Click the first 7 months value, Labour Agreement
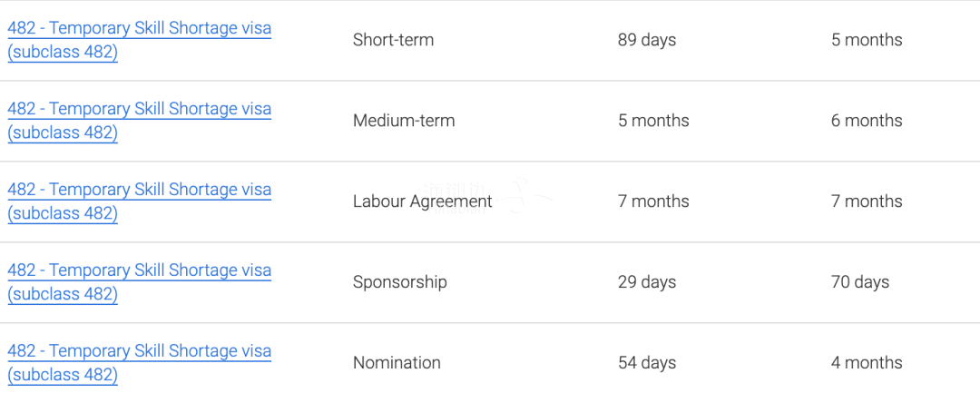980x393 pixels. coord(653,201)
